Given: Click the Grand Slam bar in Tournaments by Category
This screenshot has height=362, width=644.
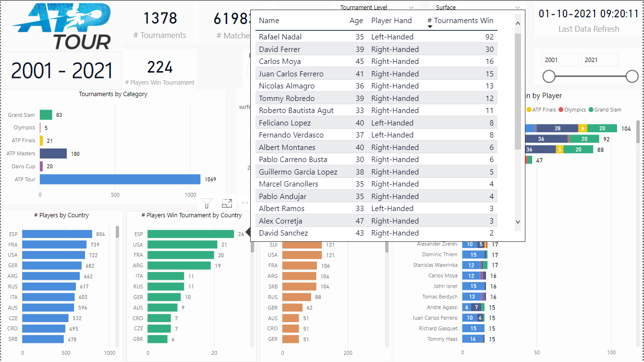Looking at the screenshot, I should click(45, 115).
